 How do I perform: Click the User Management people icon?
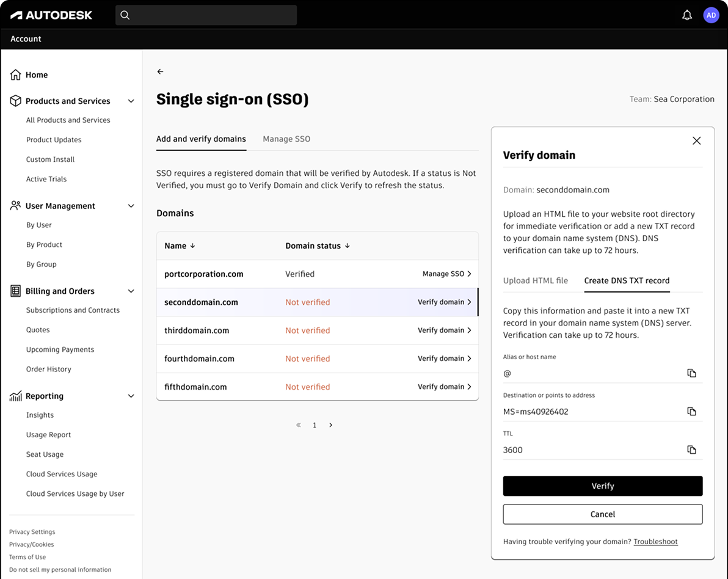(x=15, y=206)
